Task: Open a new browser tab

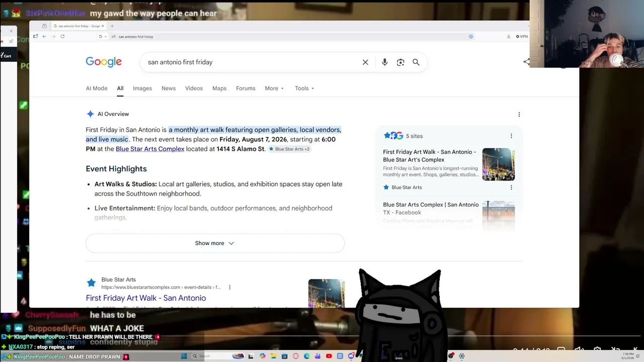Action: pyautogui.click(x=112, y=26)
